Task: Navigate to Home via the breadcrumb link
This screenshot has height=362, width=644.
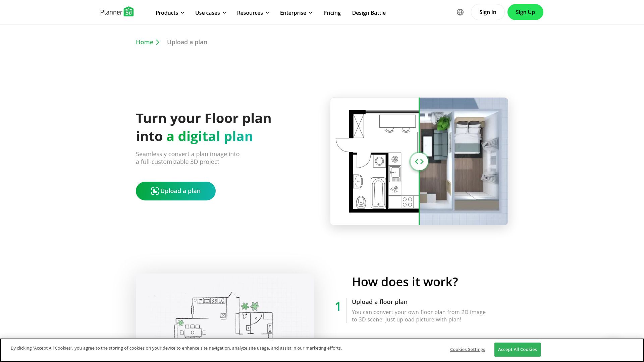Action: [144, 42]
